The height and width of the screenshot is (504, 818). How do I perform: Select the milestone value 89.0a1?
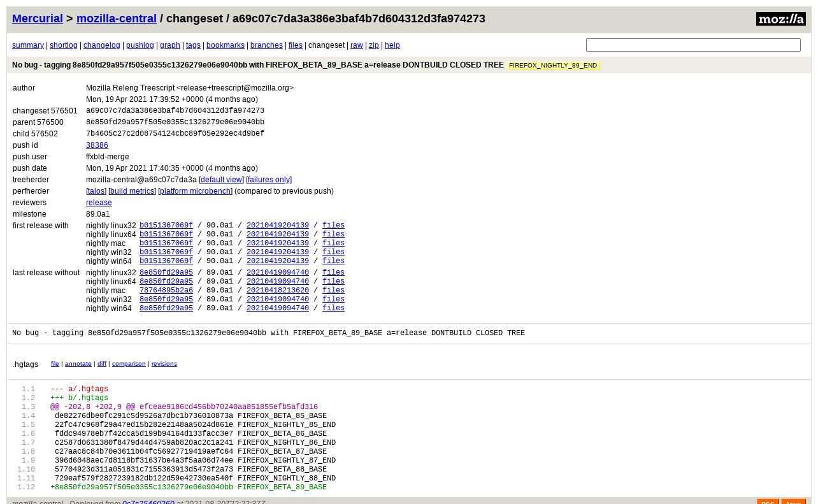tap(98, 214)
